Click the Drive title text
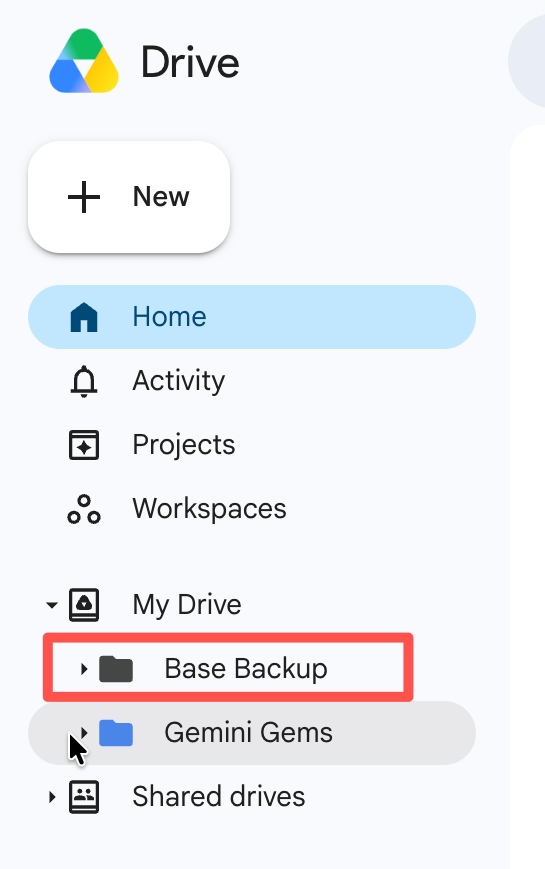The image size is (545, 869). [190, 62]
